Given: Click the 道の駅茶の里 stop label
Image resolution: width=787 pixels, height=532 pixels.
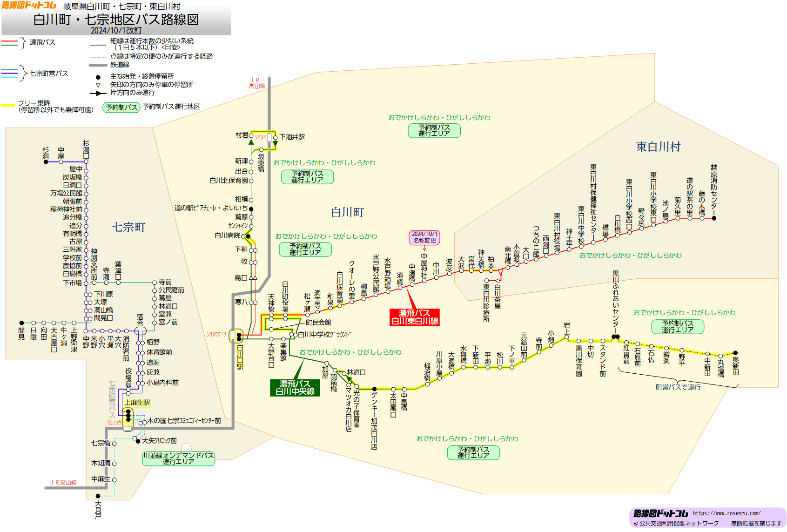Looking at the screenshot, I should [690, 196].
